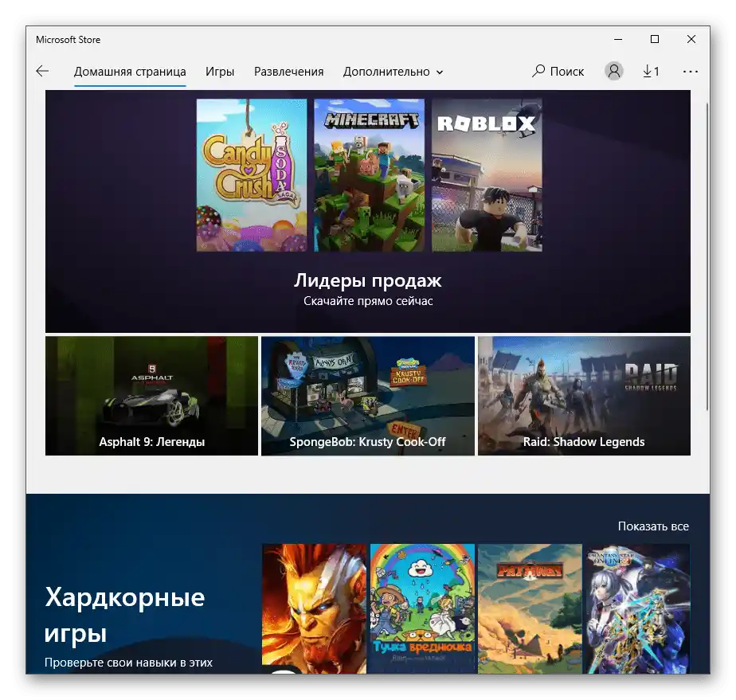This screenshot has height=700, width=736.
Task: Minimize the Microsoft Store window
Action: coord(618,39)
